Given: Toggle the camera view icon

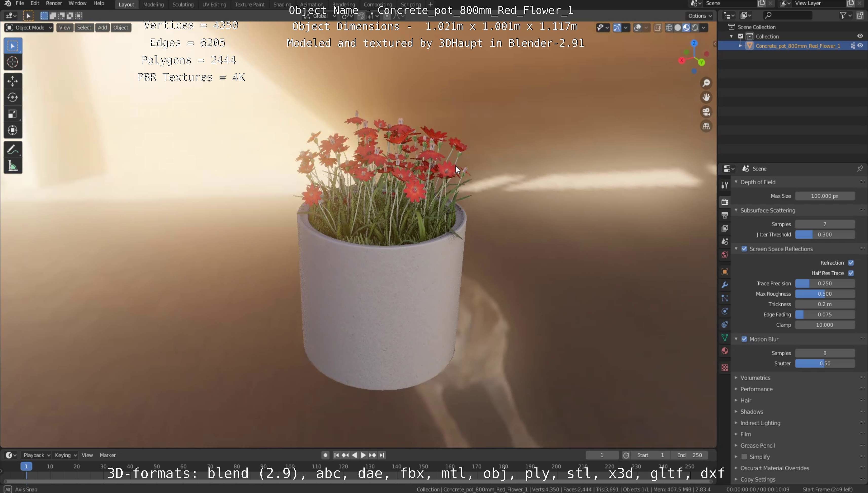Looking at the screenshot, I should [706, 112].
